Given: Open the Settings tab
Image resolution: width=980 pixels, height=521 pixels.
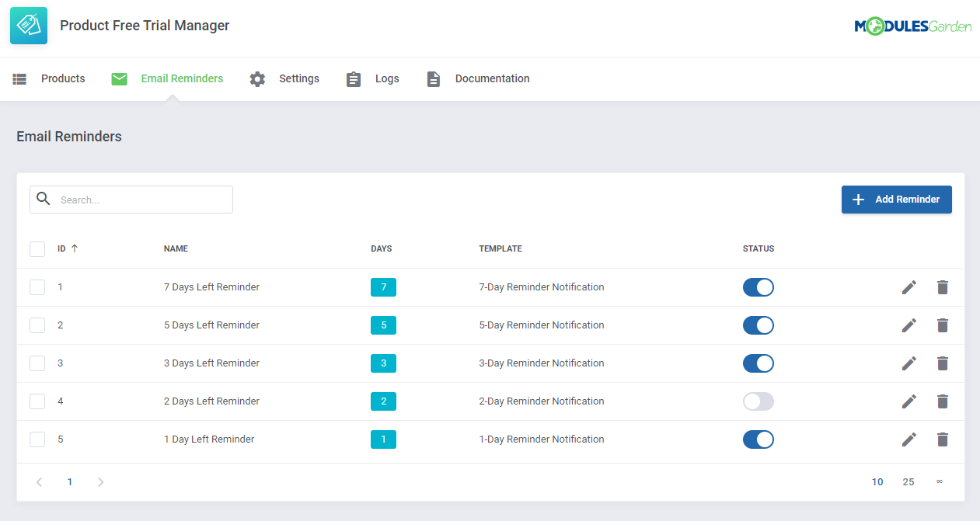Looking at the screenshot, I should point(299,78).
